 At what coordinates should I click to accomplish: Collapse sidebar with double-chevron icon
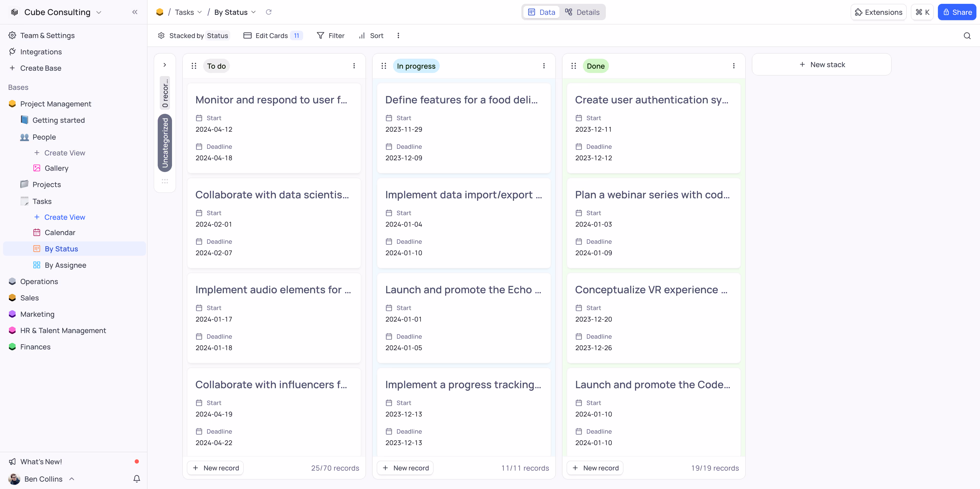(x=135, y=12)
